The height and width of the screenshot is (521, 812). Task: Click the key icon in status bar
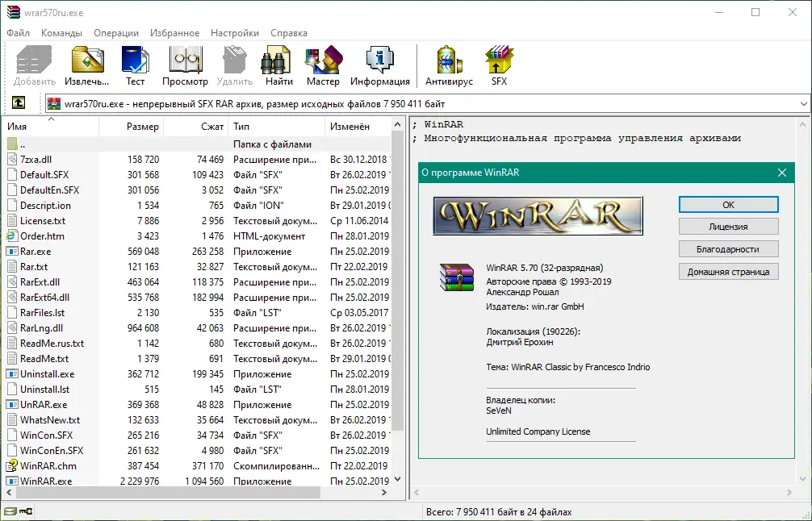[26, 512]
